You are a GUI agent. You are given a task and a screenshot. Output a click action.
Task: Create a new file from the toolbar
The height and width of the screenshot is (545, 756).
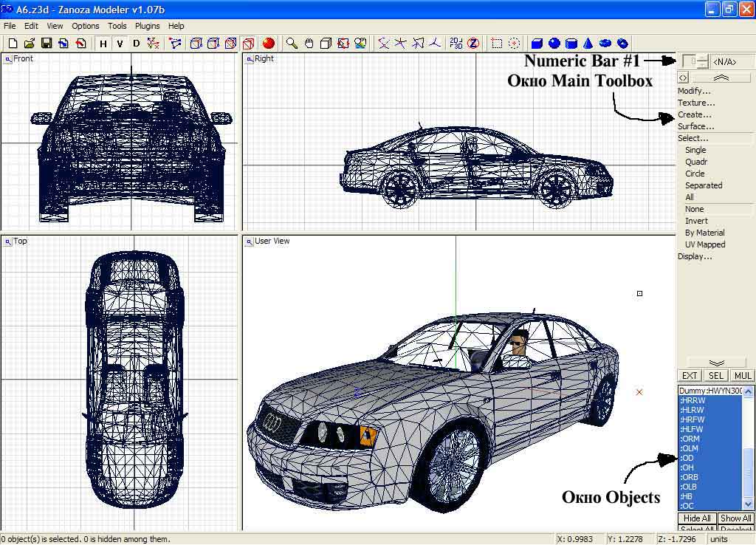click(x=13, y=44)
